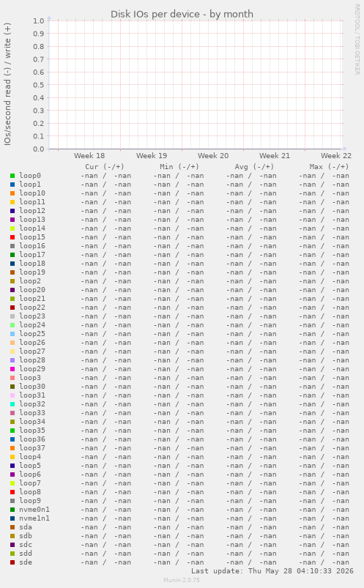Select the loop31 legend label
364x588 pixels.
pyautogui.click(x=32, y=395)
